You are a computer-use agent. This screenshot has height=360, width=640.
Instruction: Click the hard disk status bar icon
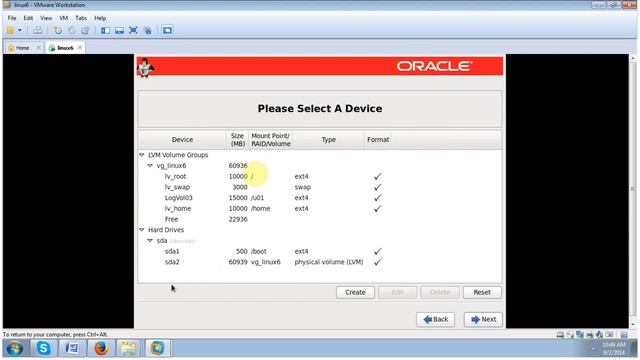coord(560,335)
